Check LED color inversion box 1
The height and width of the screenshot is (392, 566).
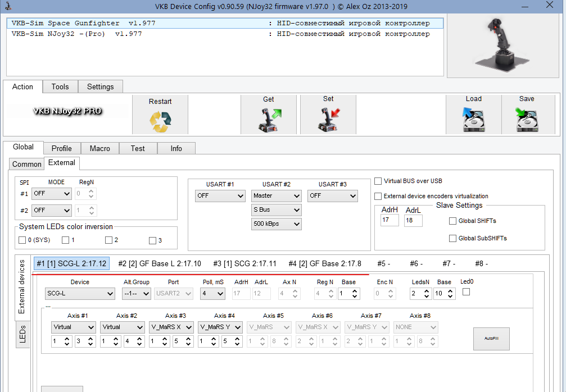pos(65,240)
